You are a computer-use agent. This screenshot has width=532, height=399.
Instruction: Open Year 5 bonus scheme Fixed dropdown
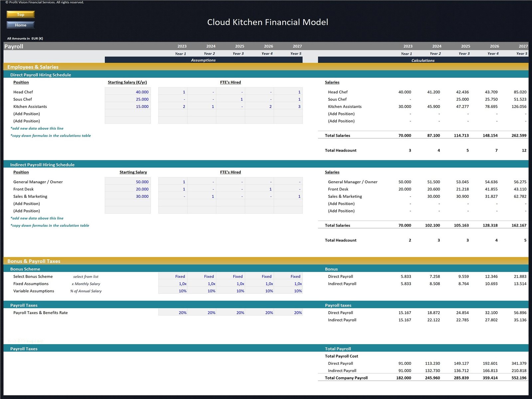288,277
